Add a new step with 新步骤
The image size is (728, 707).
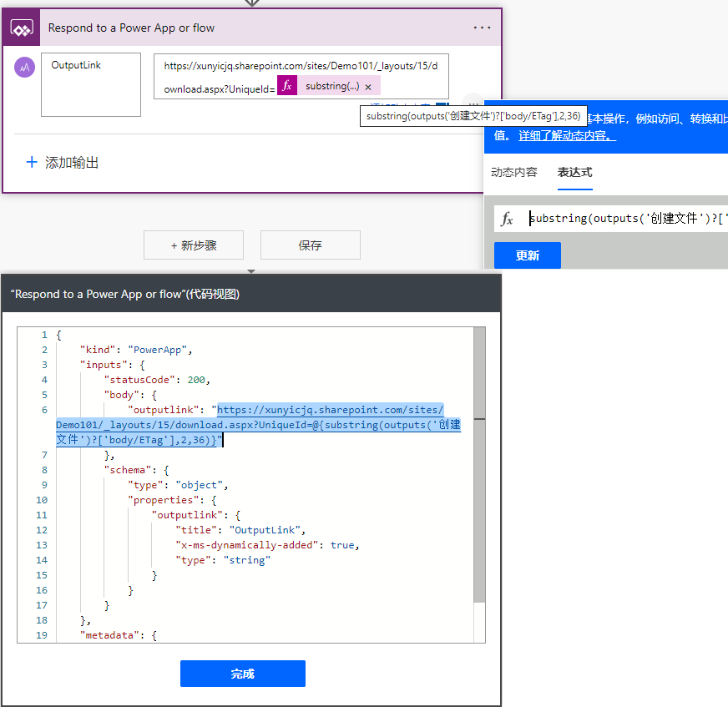click(x=194, y=245)
